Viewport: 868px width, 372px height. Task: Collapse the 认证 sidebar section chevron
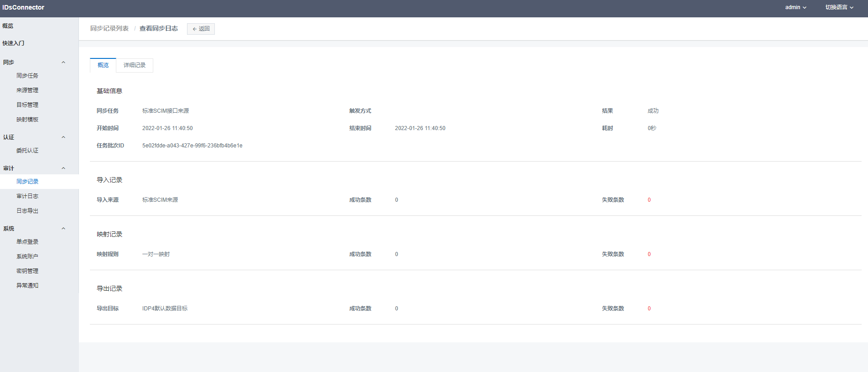click(63, 137)
